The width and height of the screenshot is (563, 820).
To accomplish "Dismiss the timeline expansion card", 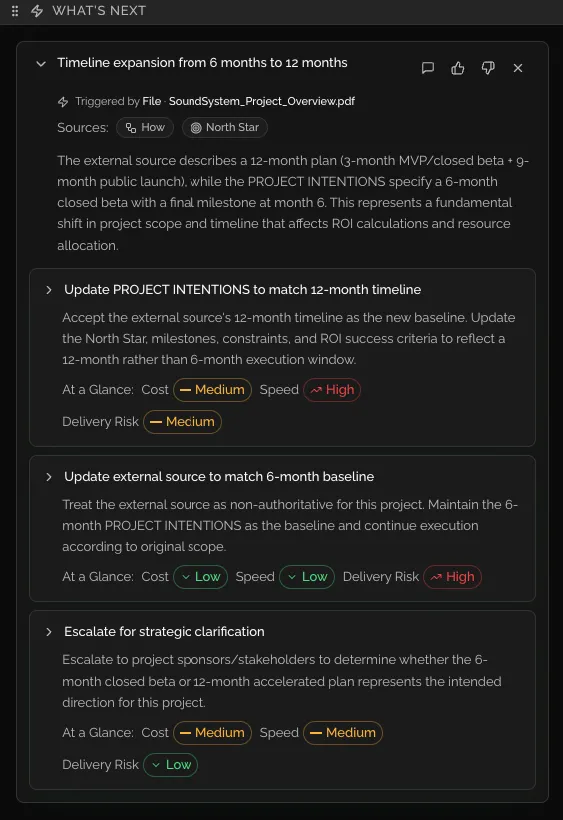I will click(518, 68).
